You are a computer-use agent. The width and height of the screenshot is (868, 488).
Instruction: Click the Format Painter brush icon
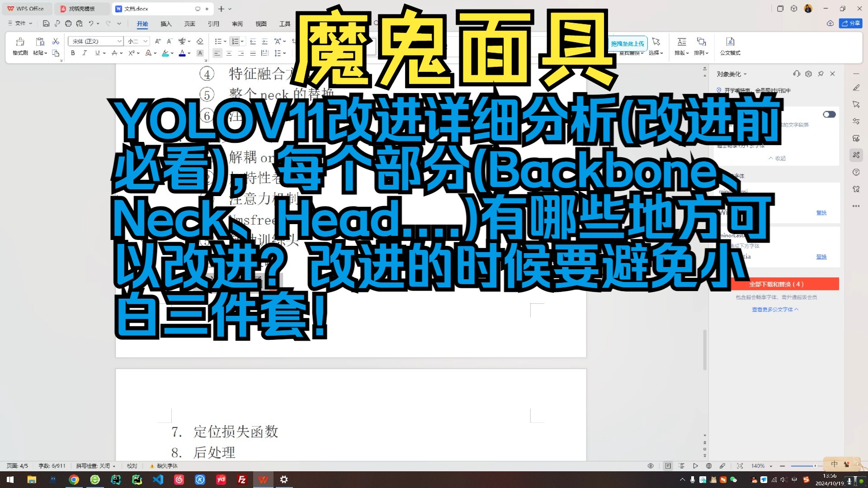20,42
